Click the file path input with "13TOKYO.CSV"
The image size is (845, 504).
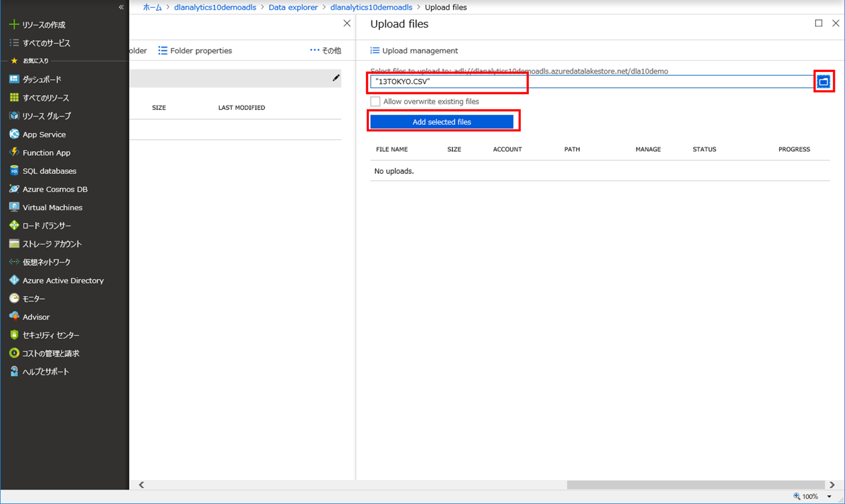click(x=593, y=82)
